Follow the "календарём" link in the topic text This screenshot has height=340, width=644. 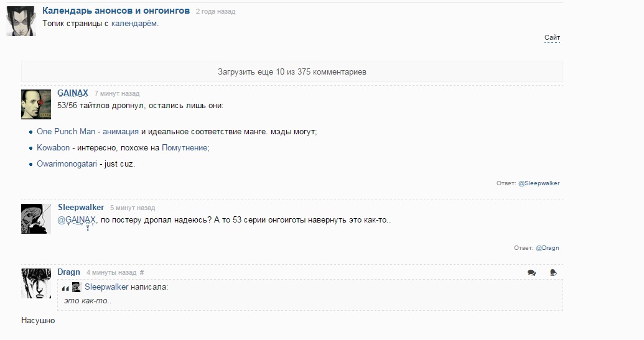(134, 24)
